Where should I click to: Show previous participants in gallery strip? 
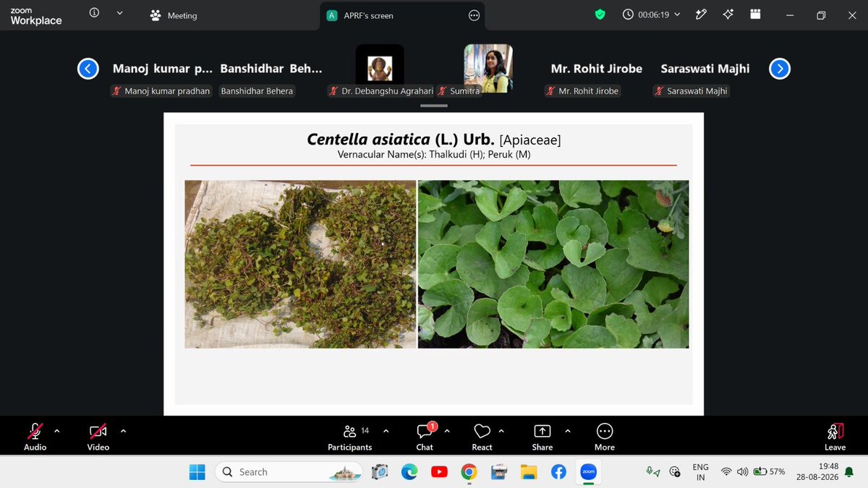tap(88, 69)
